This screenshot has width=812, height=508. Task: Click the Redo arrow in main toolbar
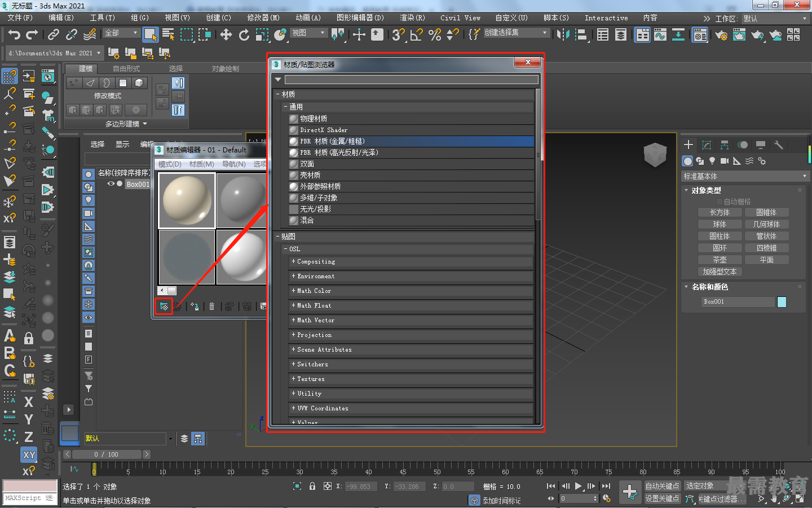coord(32,35)
